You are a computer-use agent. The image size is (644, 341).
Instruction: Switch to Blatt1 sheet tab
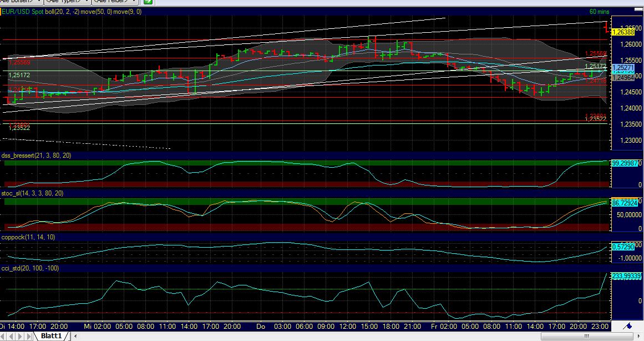click(52, 336)
